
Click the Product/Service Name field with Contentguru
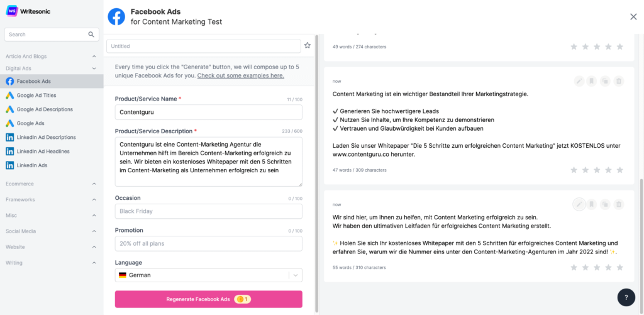tap(209, 112)
